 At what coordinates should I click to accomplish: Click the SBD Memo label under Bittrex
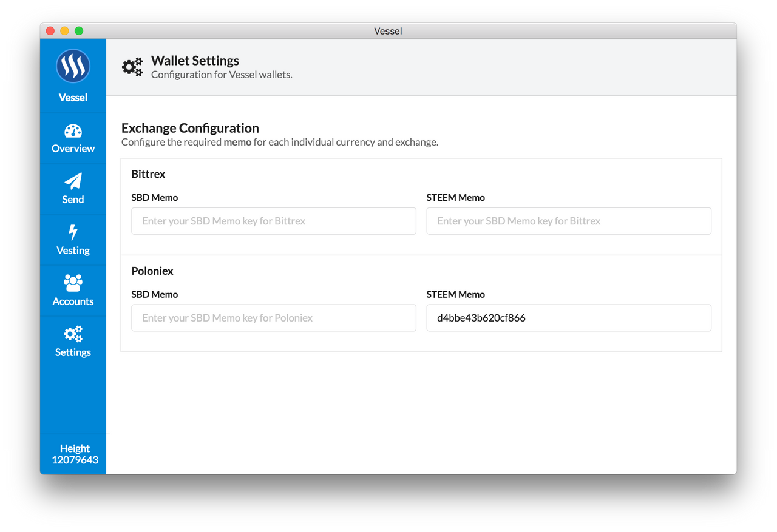point(155,198)
